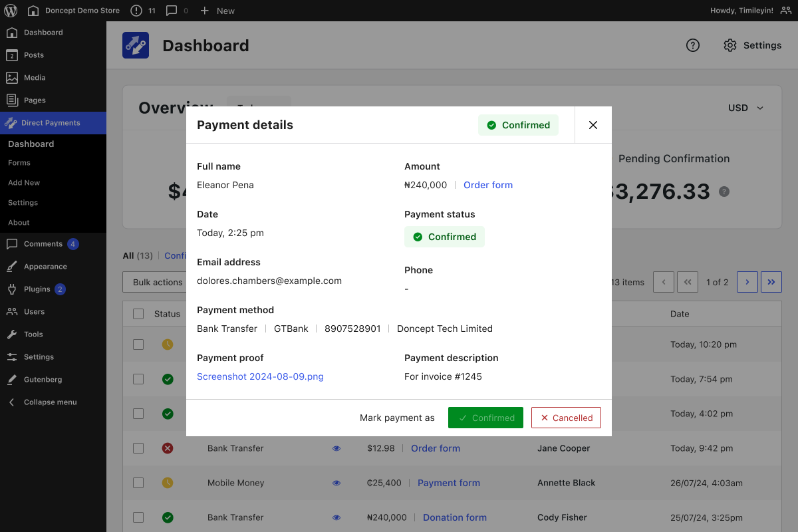798x532 pixels.
Task: Close the Payment details dialog
Action: click(593, 125)
